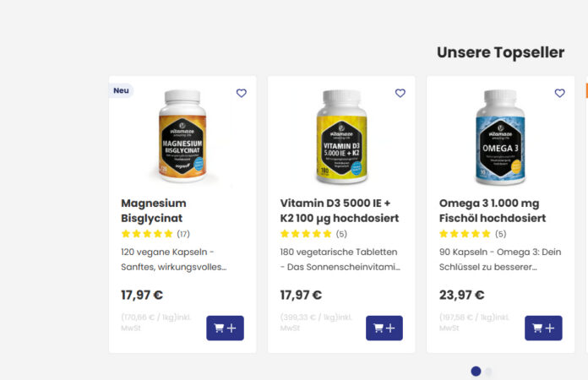View the Omega 3 bottle product image
The width and height of the screenshot is (588, 380).
(x=500, y=137)
